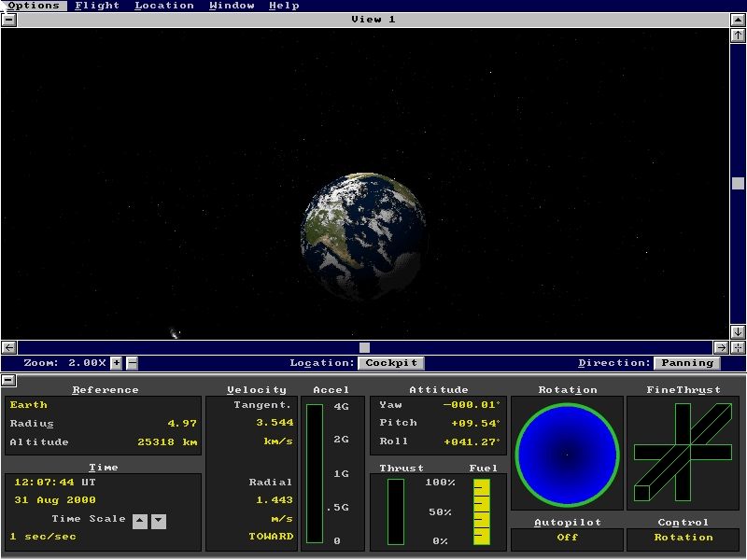Open the Flight menu
This screenshot has width=747, height=560.
[x=98, y=5]
